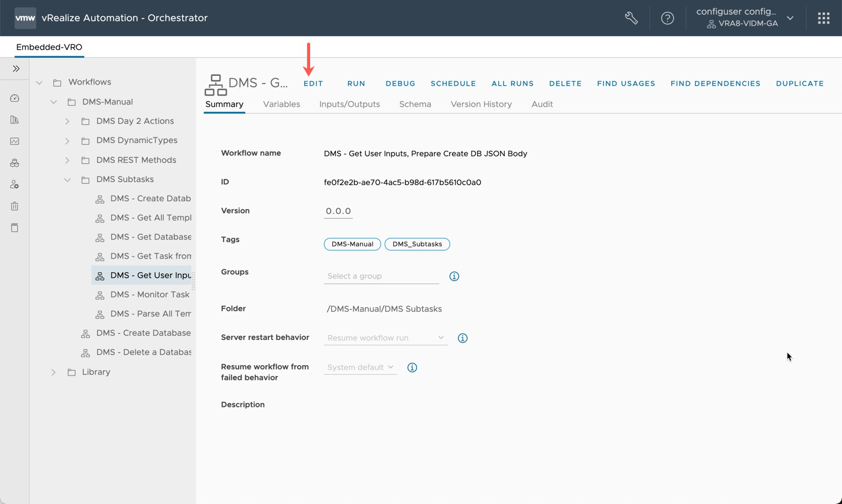Open the Packages icon in the left sidebar
Viewport: 842px width, 504px height.
(x=14, y=163)
